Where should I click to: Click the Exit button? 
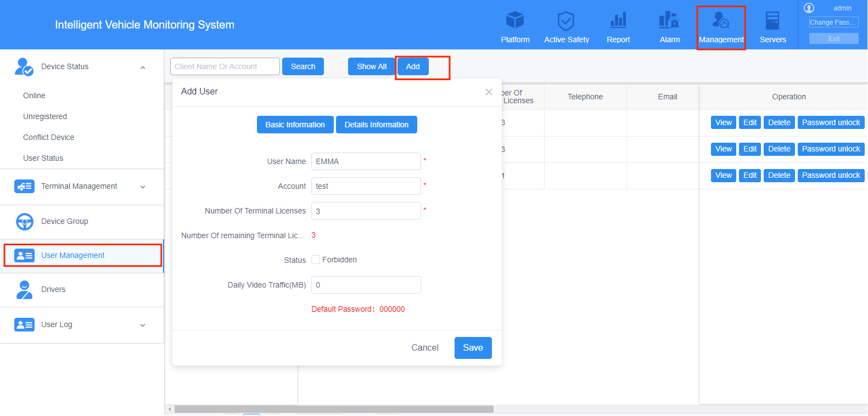click(833, 38)
